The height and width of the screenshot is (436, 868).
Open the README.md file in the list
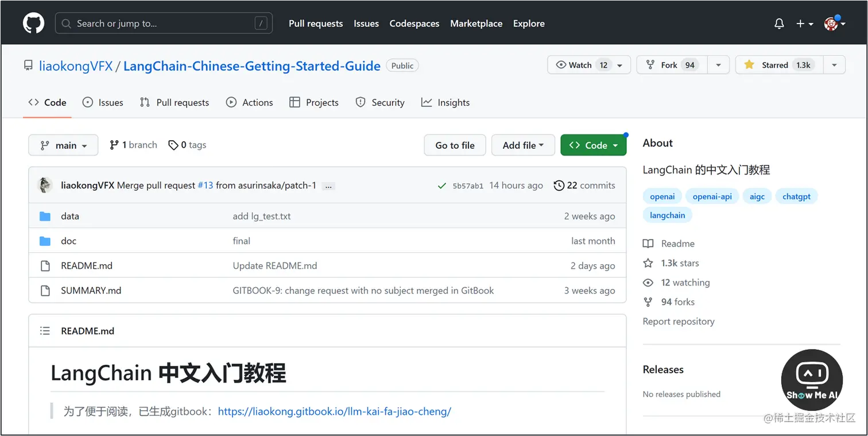point(87,265)
